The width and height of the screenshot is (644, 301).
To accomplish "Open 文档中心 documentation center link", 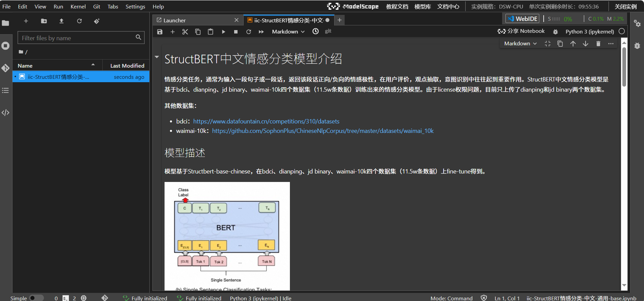I will click(x=448, y=6).
